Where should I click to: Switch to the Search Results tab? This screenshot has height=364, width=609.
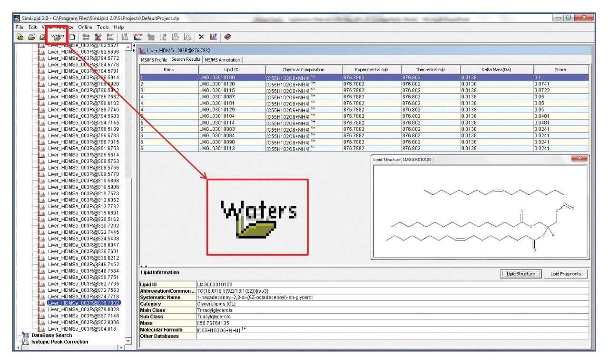[186, 59]
